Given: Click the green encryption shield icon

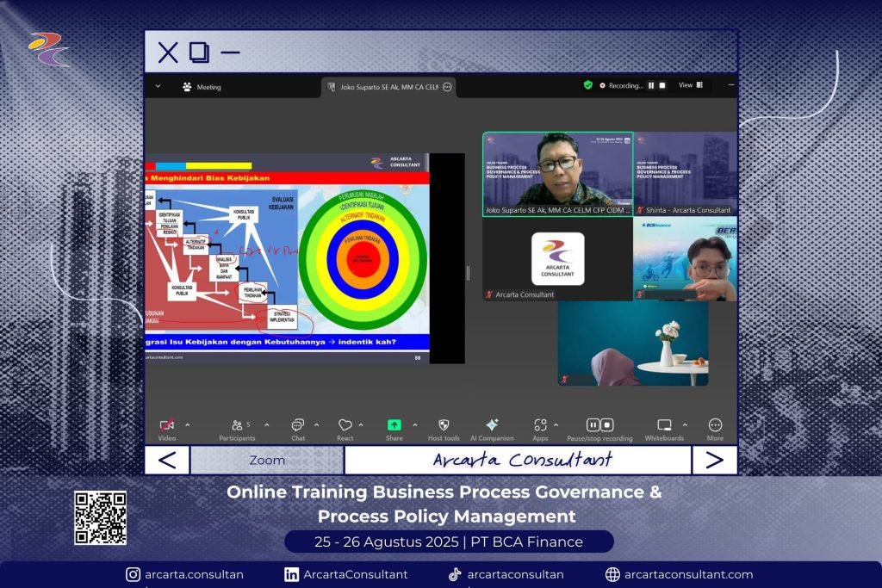Looking at the screenshot, I should coord(588,85).
